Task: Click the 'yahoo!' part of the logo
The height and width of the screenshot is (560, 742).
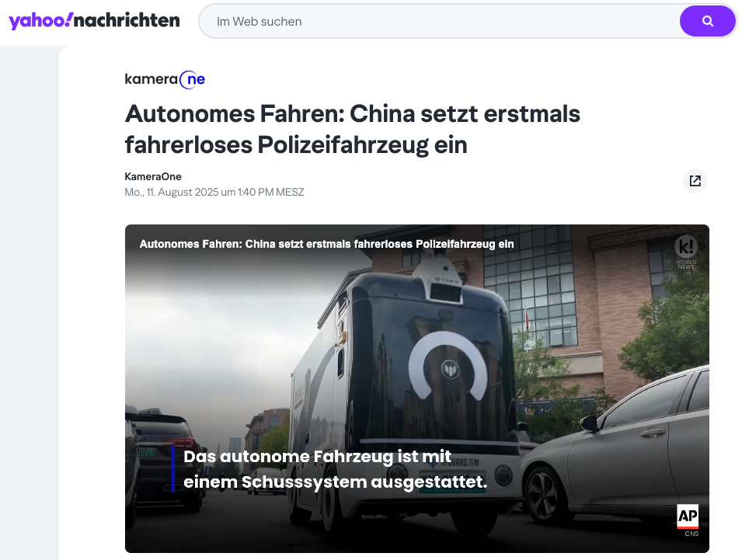Action: pyautogui.click(x=40, y=21)
